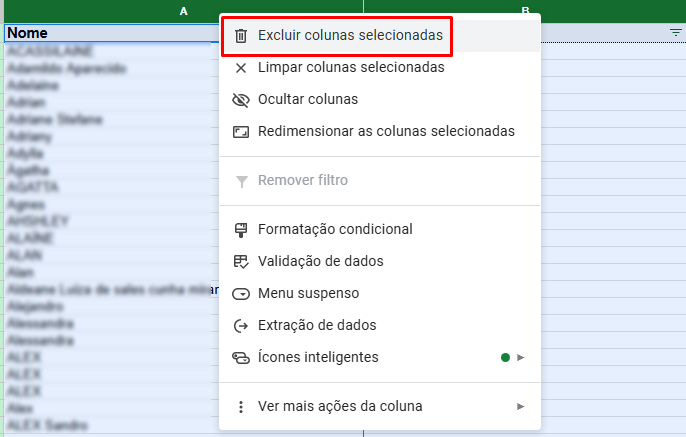Viewport: 686px width, 437px height.
Task: Expand the Ícones inteligentes submenu arrow
Action: pos(521,357)
